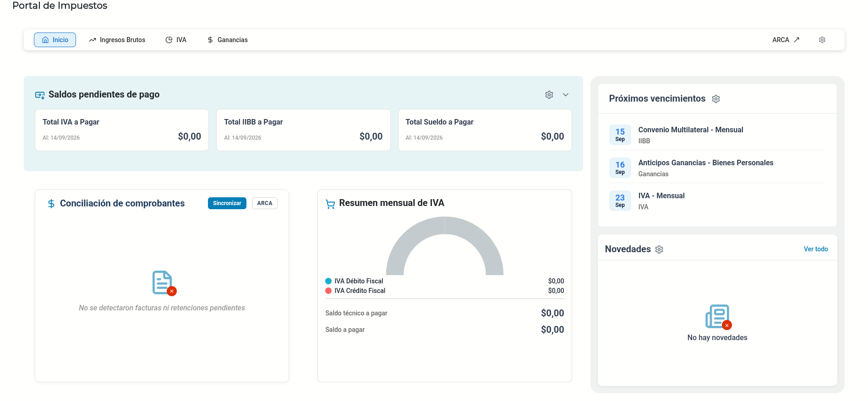Click the Portal de Impuestos title
Viewport: 868px width, 401px height.
click(x=60, y=6)
